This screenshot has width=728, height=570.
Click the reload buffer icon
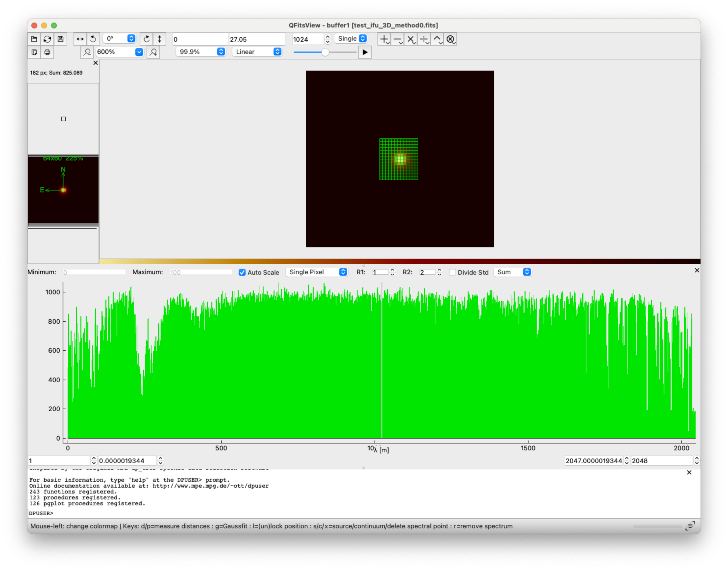click(47, 39)
